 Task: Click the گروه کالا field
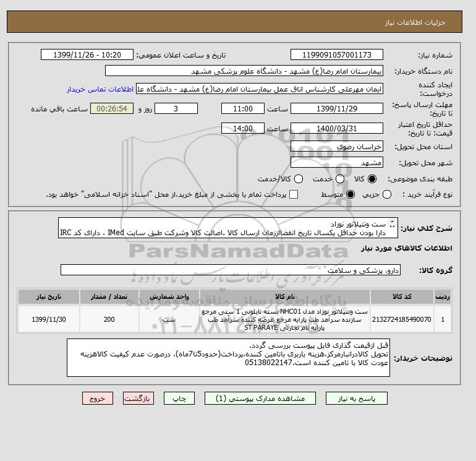tap(231, 270)
